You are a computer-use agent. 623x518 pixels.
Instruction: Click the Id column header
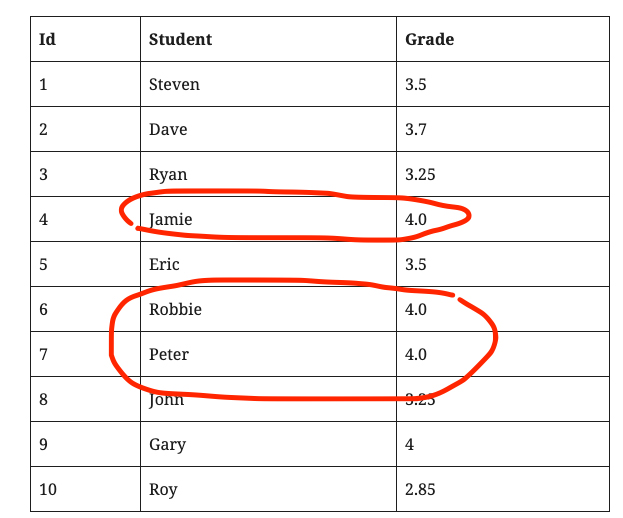tap(85, 39)
